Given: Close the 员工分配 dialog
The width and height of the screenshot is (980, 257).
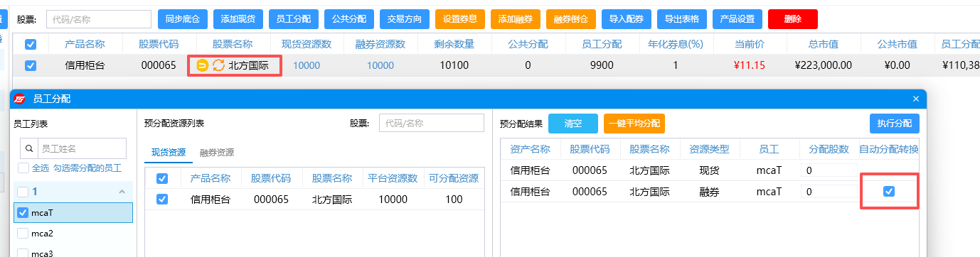Looking at the screenshot, I should pos(915,99).
